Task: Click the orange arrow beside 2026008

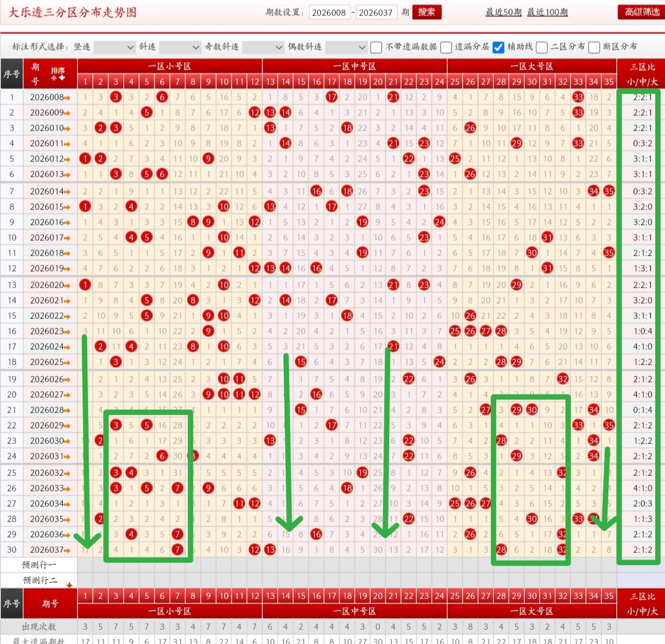Action: click(x=67, y=98)
